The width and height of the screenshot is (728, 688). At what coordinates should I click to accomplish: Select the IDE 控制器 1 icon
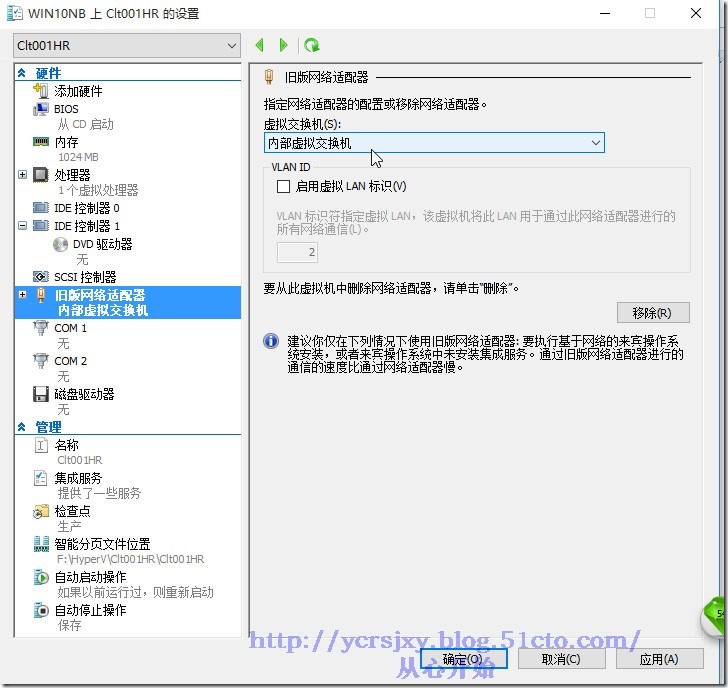pyautogui.click(x=41, y=226)
